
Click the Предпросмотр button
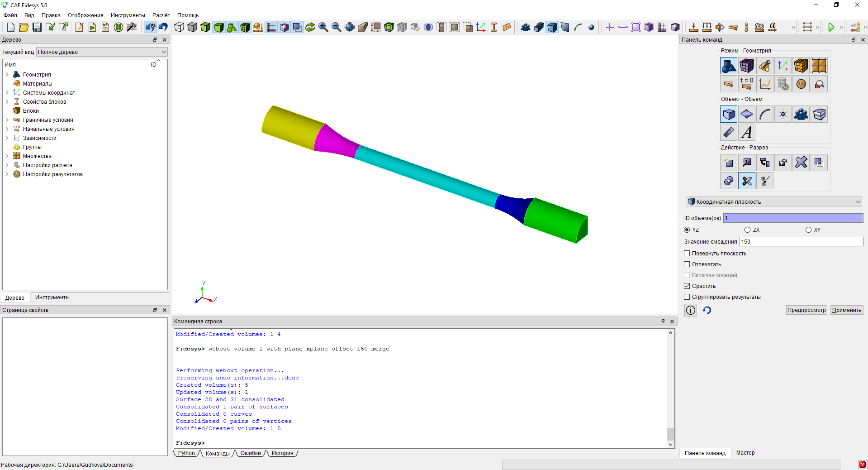[806, 310]
